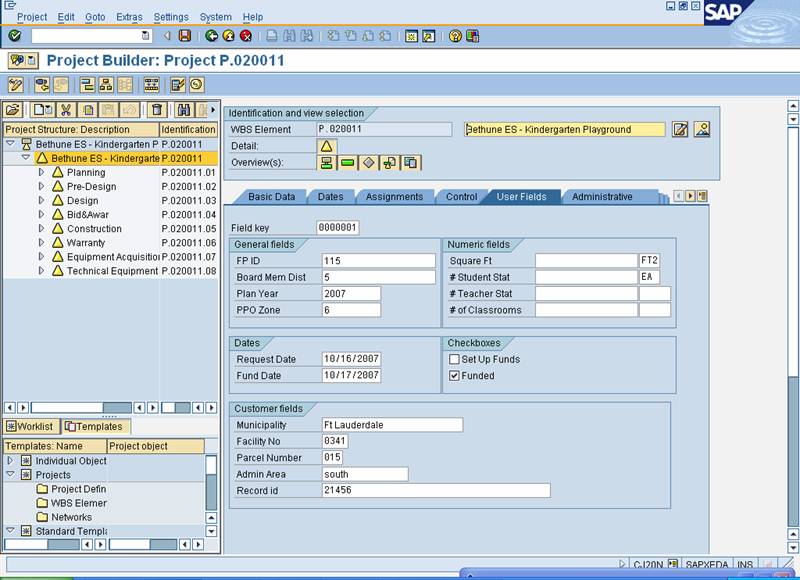800x580 pixels.
Task: Switch to the Basic Data tab
Action: pos(271,197)
